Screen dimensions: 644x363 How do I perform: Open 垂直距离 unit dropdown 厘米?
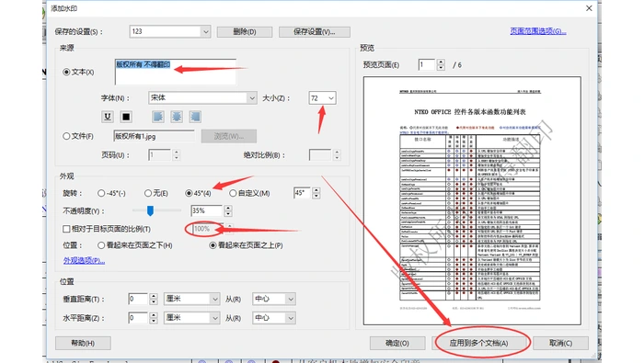[x=191, y=299]
